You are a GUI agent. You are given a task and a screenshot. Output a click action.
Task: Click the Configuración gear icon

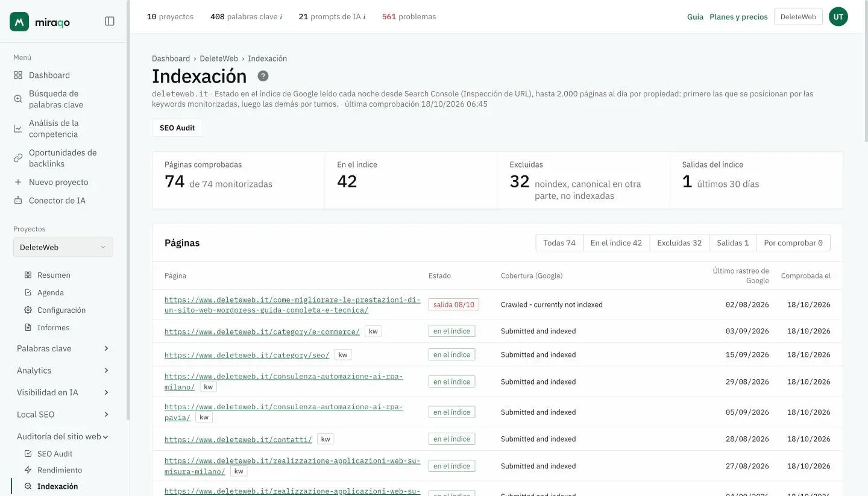[x=28, y=310]
